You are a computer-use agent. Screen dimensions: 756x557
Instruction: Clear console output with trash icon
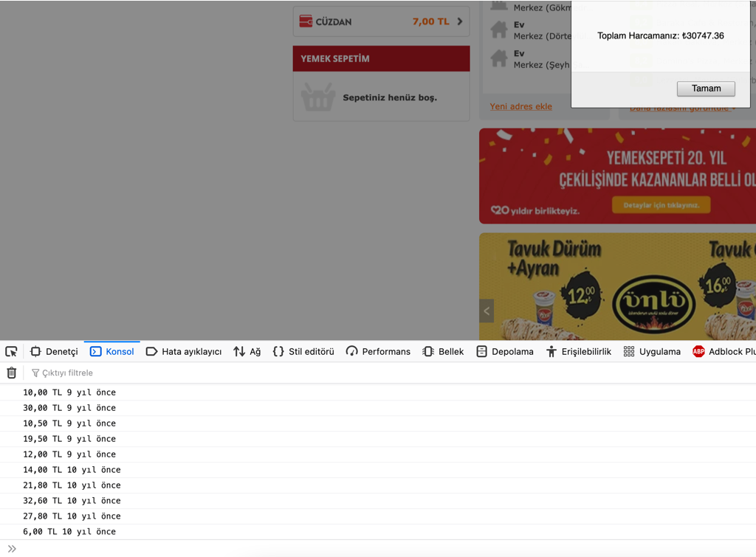point(12,373)
